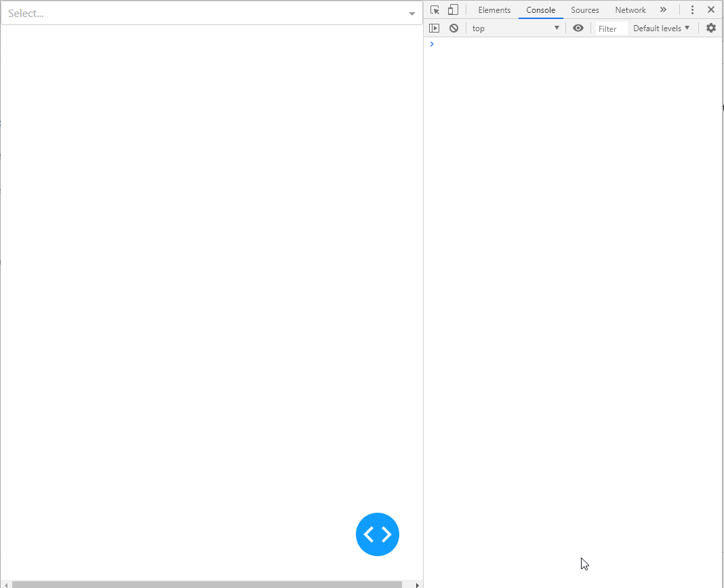Click the blue code snippet button

[x=378, y=534]
